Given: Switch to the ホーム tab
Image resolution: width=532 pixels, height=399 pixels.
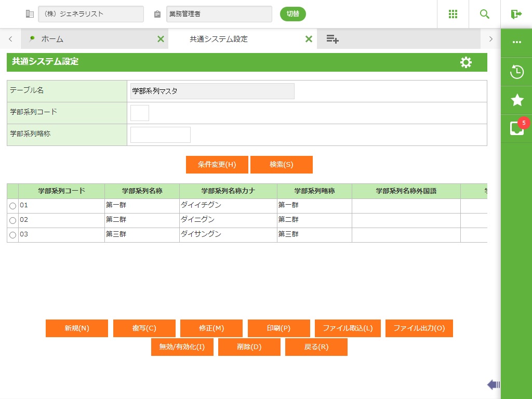Looking at the screenshot, I should [x=52, y=39].
